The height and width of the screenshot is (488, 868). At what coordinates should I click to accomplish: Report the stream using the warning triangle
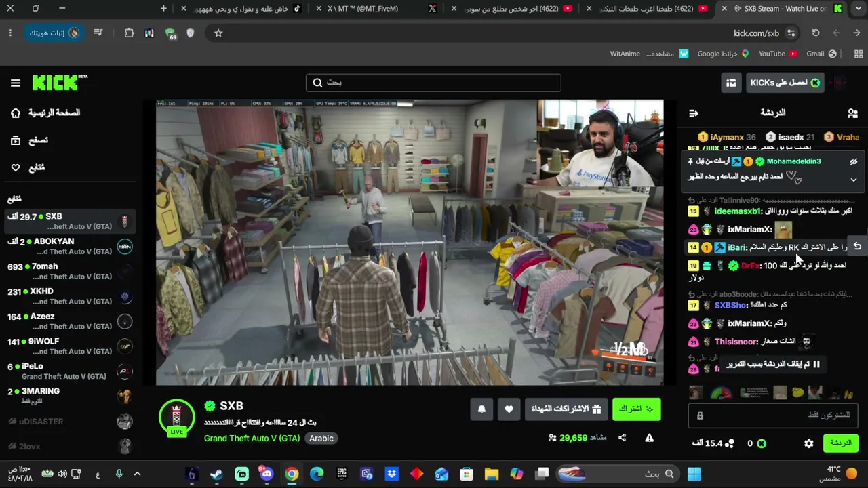coord(649,438)
